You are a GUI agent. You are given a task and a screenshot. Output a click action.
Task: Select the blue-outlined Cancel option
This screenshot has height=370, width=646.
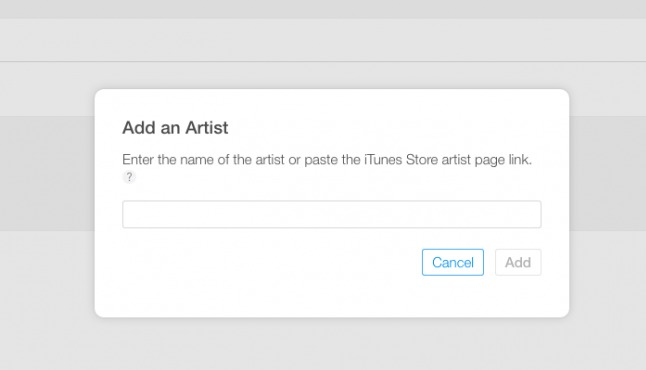(453, 262)
